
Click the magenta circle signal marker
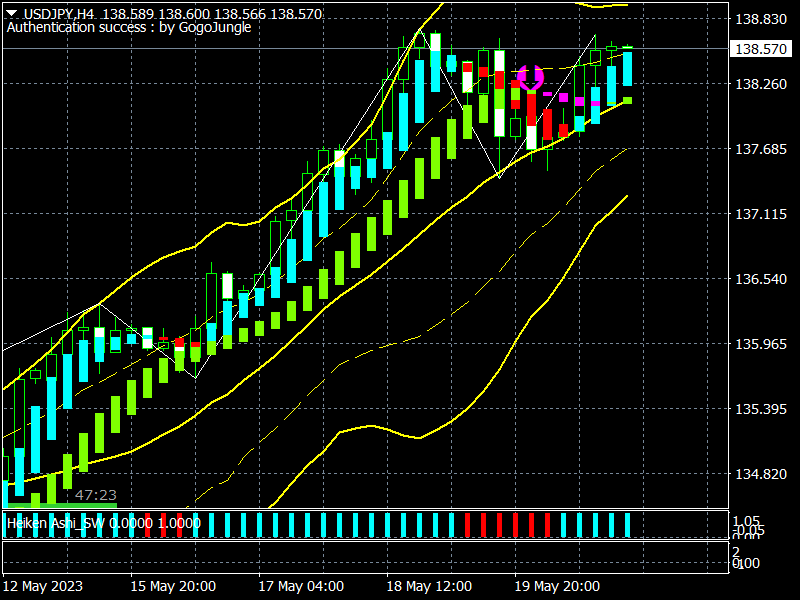530,77
